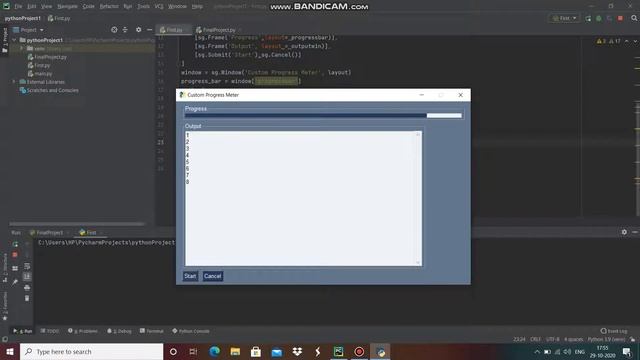Go to next highlighted error arrow
Viewport: 640px width, 360px height.
[x=635, y=41]
